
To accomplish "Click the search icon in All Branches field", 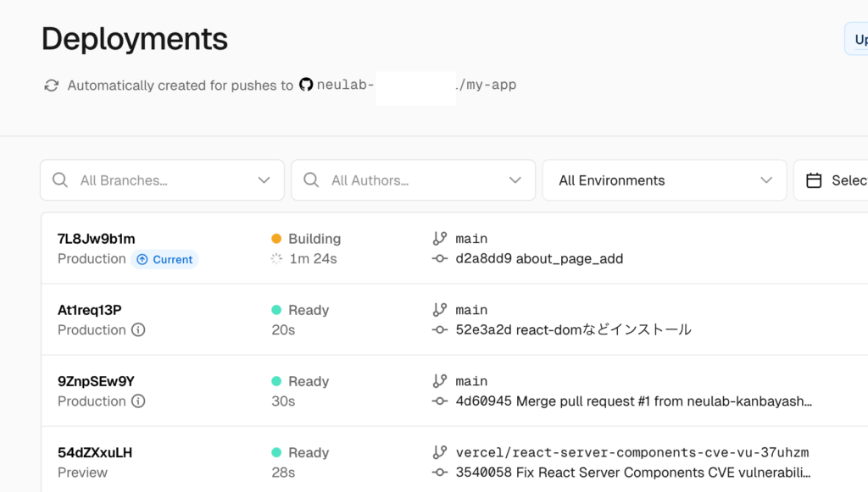I will click(60, 180).
